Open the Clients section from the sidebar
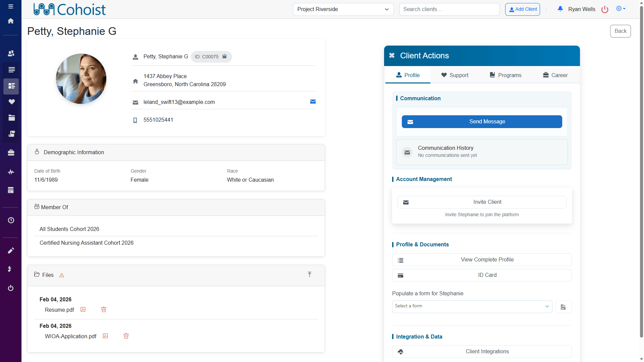The image size is (644, 362). [x=11, y=53]
